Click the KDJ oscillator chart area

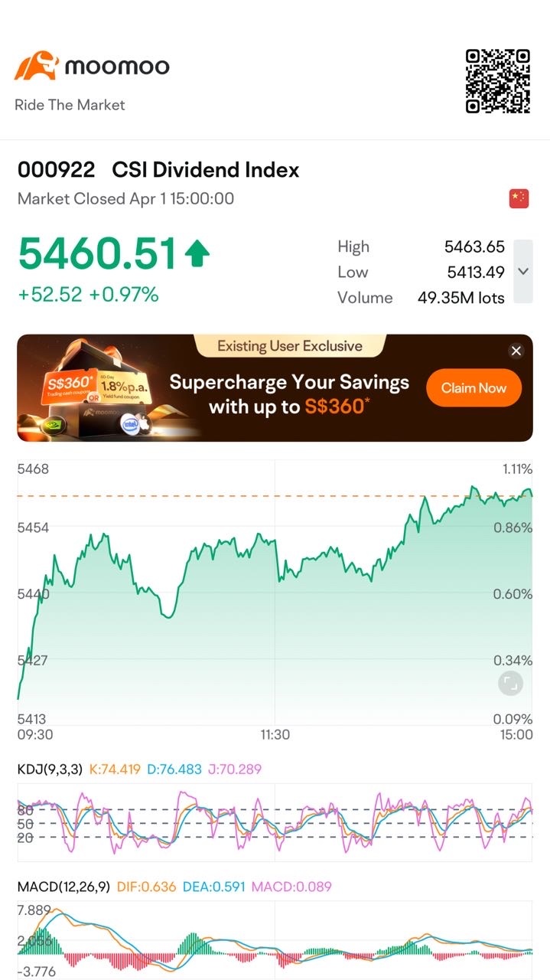tap(275, 823)
